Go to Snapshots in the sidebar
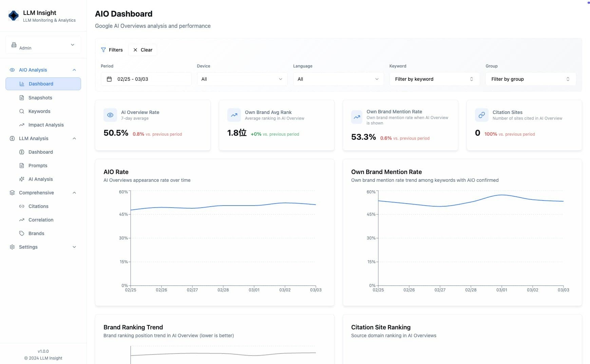590x364 pixels. point(40,98)
